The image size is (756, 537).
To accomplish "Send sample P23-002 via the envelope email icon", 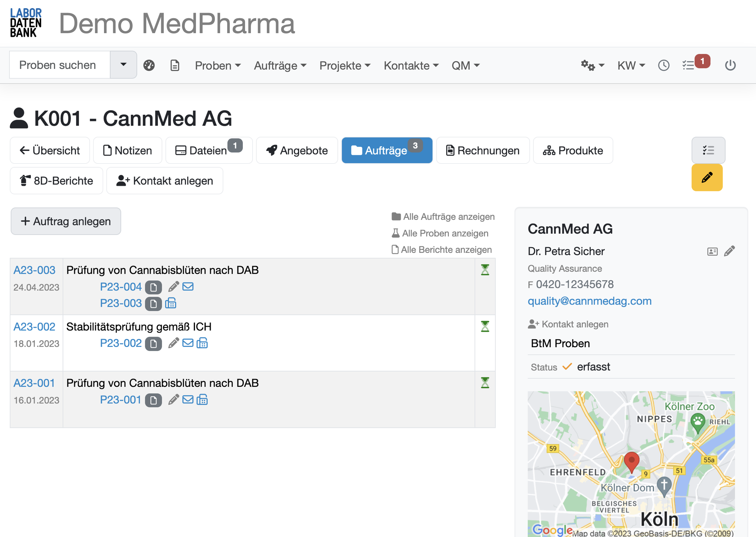I will tap(188, 343).
